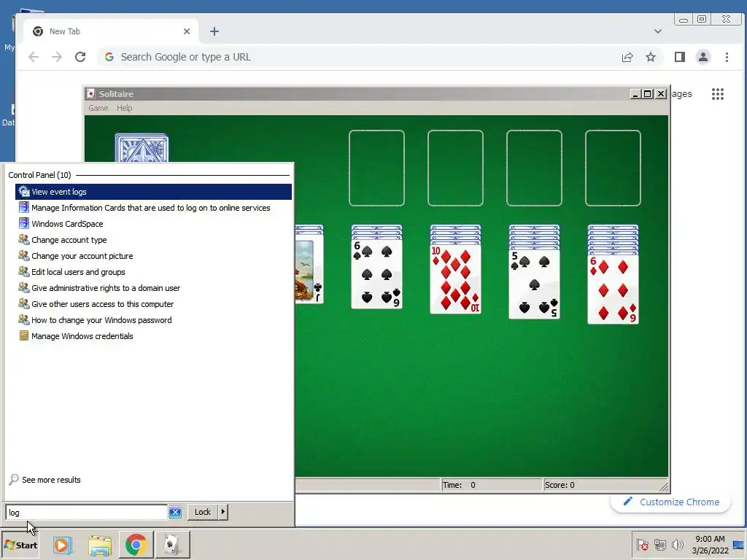Open Solitaire Help menu
The width and height of the screenshot is (747, 560).
tap(124, 108)
